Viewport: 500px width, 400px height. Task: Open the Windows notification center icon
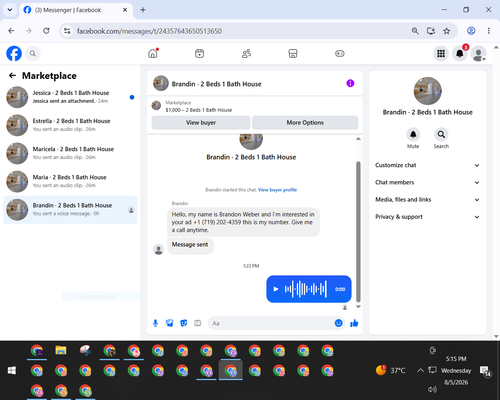[485, 371]
